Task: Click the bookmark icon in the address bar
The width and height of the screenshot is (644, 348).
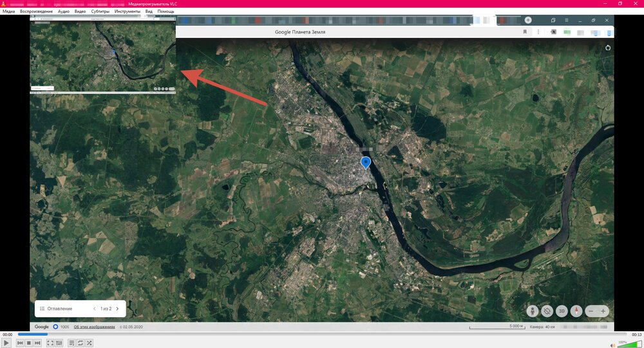Action: click(x=524, y=32)
